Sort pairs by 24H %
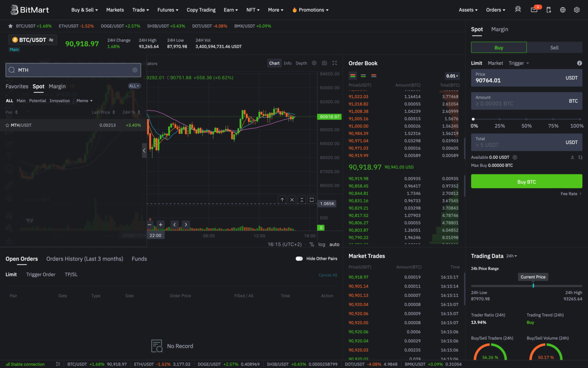This screenshot has width=588, height=368. 131,112
